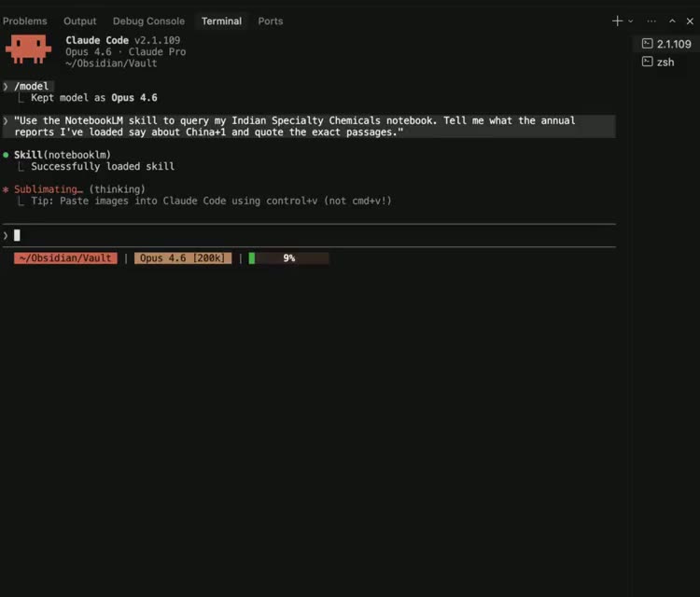This screenshot has width=700, height=597.
Task: Click the Opus 4.6 [200k] model badge
Action: click(182, 258)
